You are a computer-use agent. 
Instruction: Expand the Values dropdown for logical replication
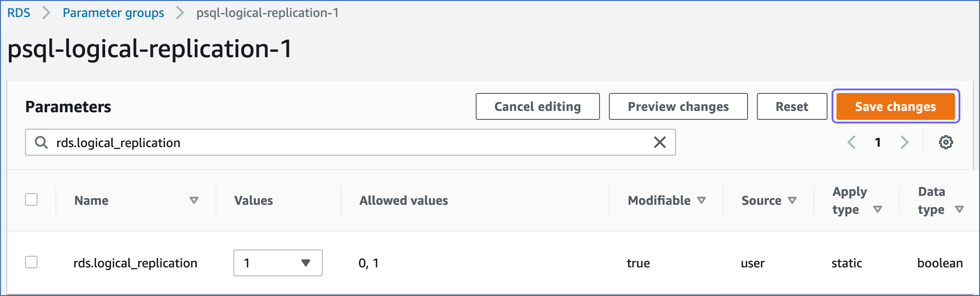306,263
